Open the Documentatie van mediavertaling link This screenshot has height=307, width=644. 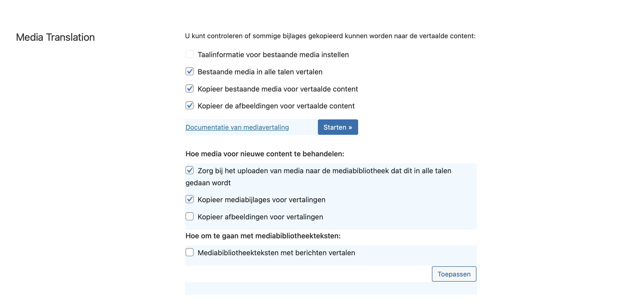click(x=237, y=127)
